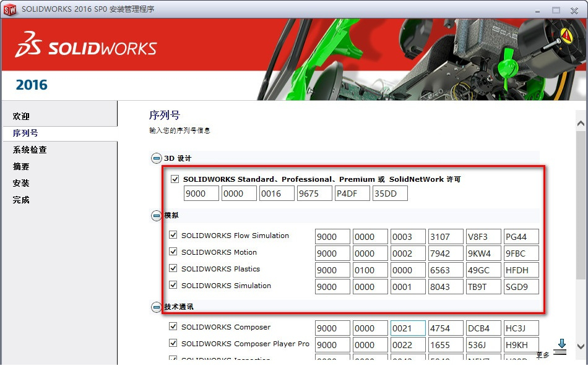Click Plastics serial field 49GC
Screen dimensions: 588x379
tap(483, 270)
